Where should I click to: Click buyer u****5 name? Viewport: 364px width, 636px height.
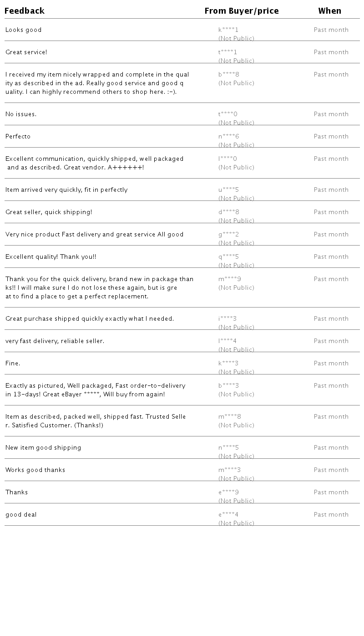tap(229, 190)
